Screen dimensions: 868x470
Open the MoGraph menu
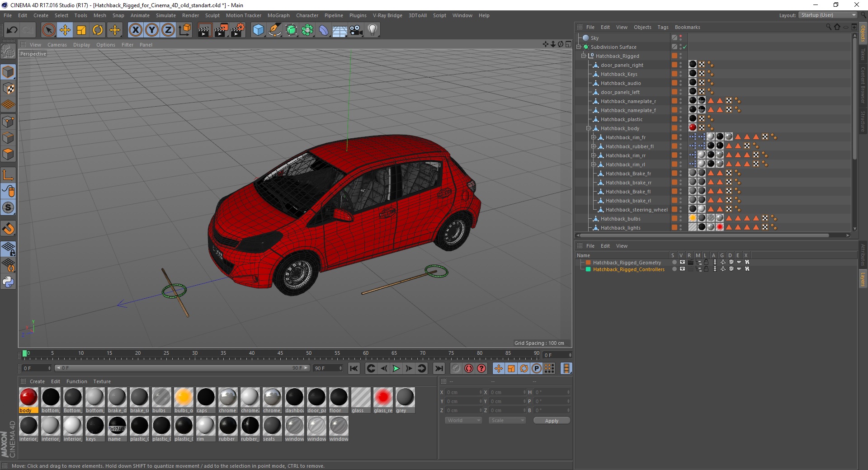coord(278,15)
